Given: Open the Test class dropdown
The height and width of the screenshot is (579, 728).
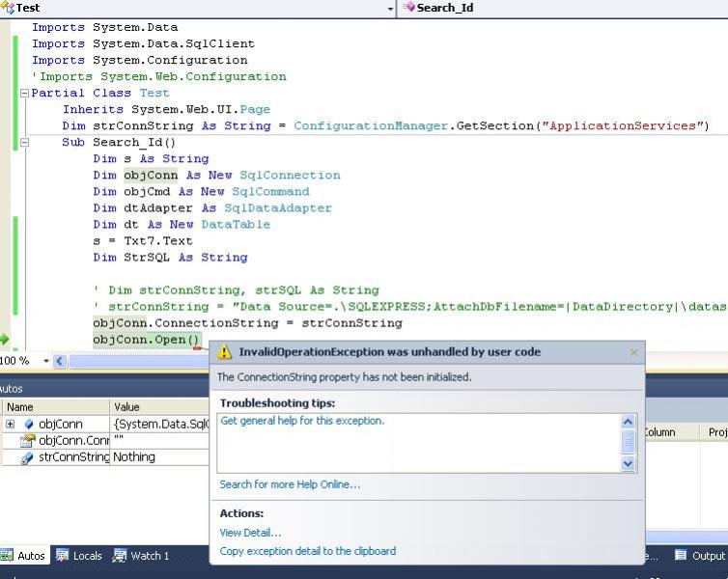Looking at the screenshot, I should click(x=390, y=9).
